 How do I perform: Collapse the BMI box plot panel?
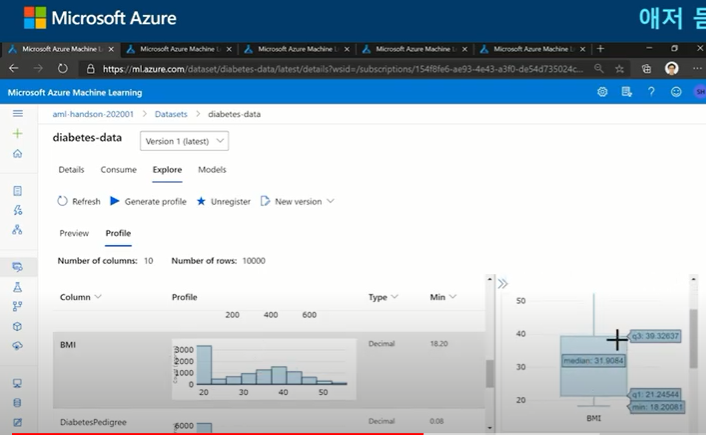pos(502,284)
